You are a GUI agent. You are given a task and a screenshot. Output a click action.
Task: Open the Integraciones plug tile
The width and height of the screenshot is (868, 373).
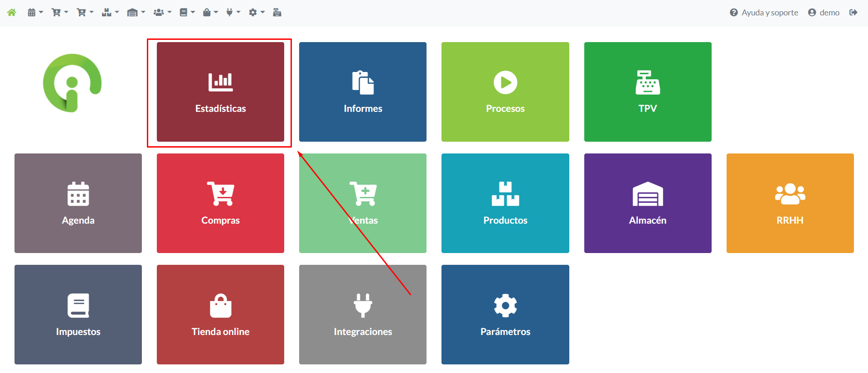[x=363, y=315]
